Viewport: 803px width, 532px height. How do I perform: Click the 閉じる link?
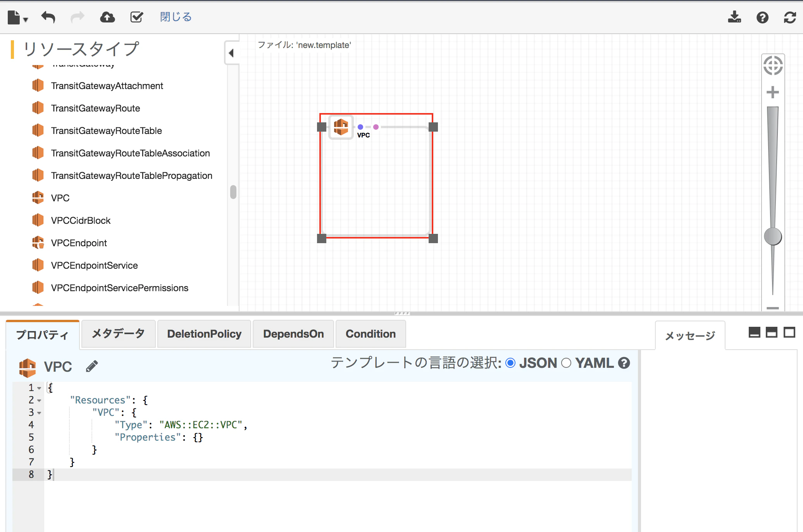[x=176, y=17]
